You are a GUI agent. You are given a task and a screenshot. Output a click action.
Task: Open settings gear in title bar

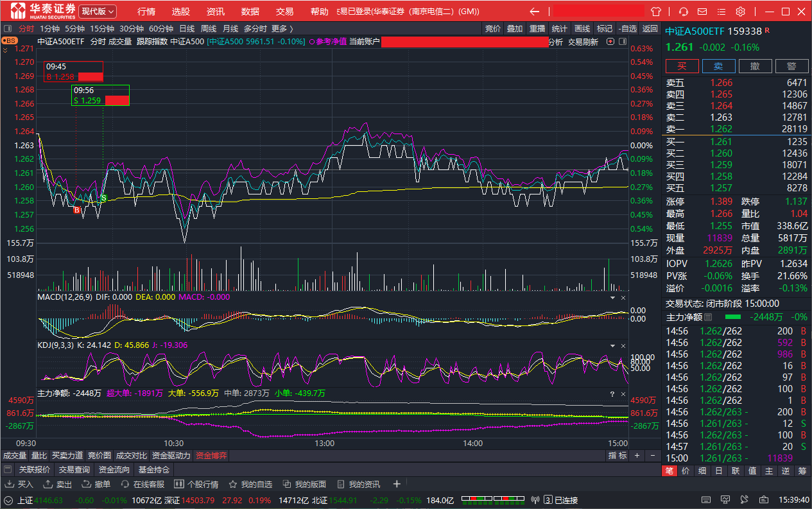(740, 12)
